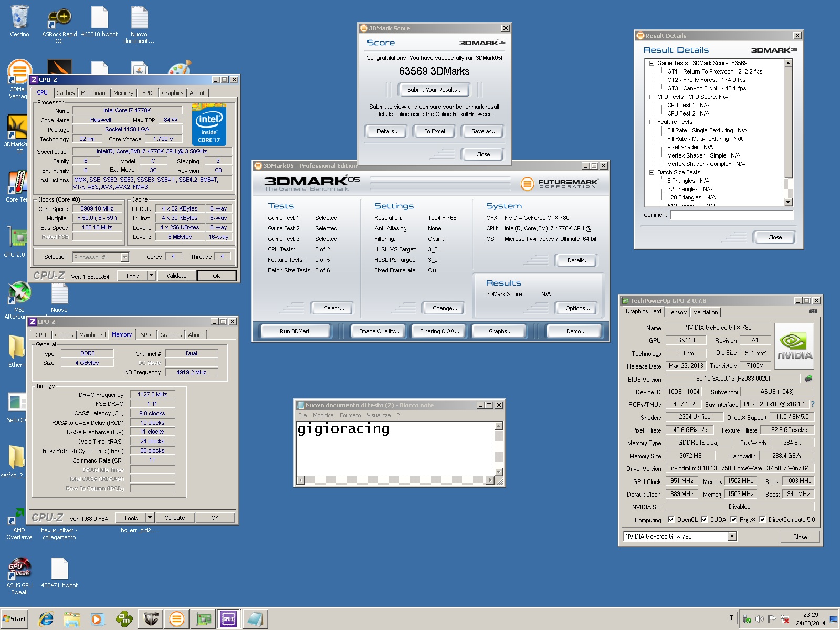
Task: Click the Image Quality button
Action: (379, 331)
